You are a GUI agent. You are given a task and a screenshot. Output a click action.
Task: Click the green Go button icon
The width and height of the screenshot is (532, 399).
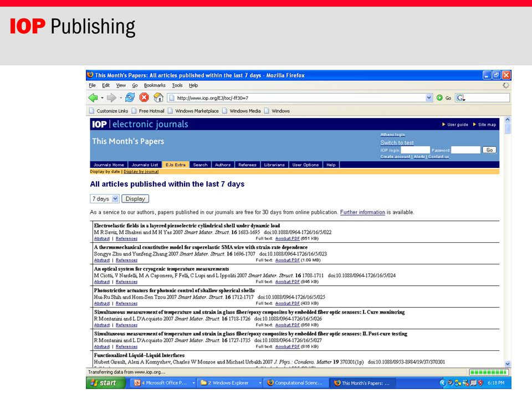[439, 98]
